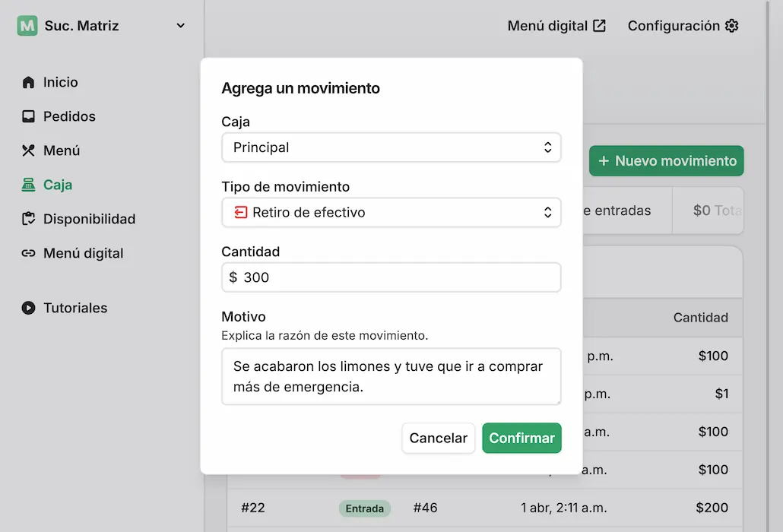Expand the Suc. Matriz branch selector chevron

coord(180,25)
